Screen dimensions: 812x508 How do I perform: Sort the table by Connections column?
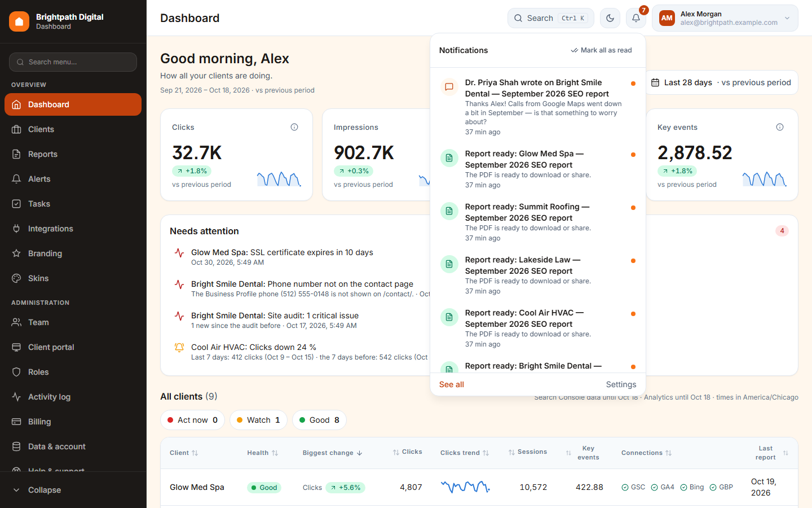tap(647, 453)
